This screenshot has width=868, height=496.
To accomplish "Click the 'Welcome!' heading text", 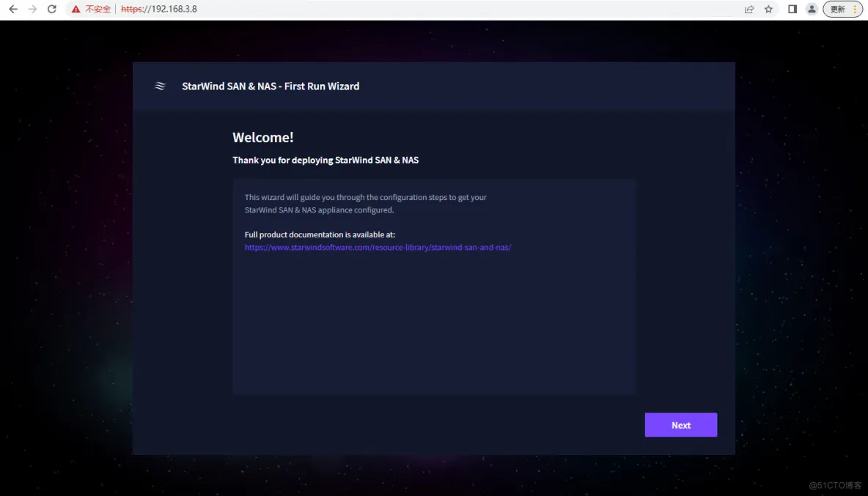I will click(263, 137).
